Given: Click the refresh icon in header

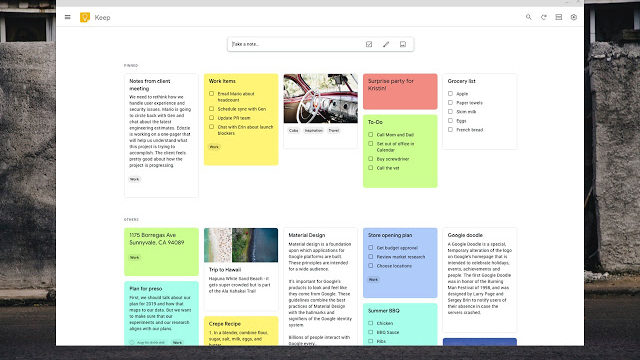Looking at the screenshot, I should pos(544,17).
